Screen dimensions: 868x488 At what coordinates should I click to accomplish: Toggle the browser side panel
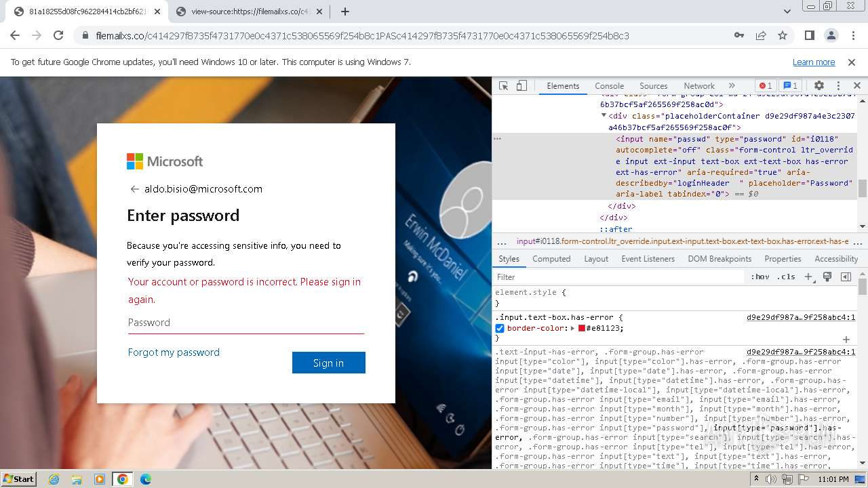click(x=809, y=35)
